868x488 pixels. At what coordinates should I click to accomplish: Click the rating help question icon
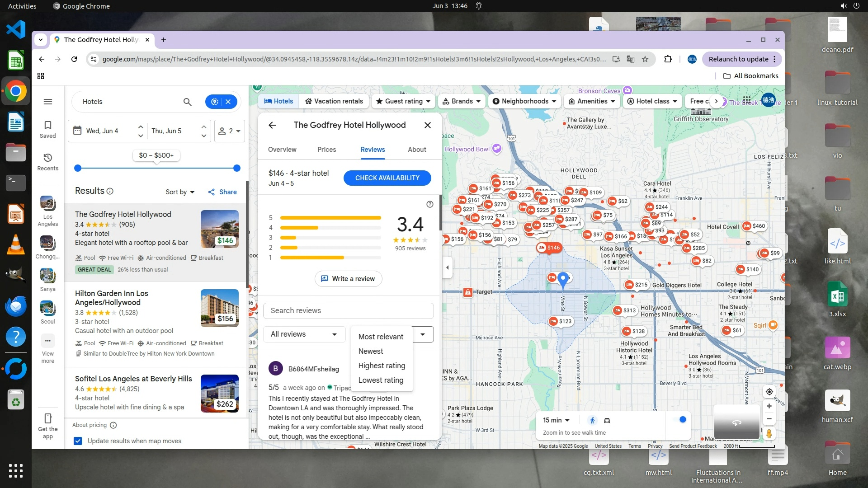(x=429, y=204)
